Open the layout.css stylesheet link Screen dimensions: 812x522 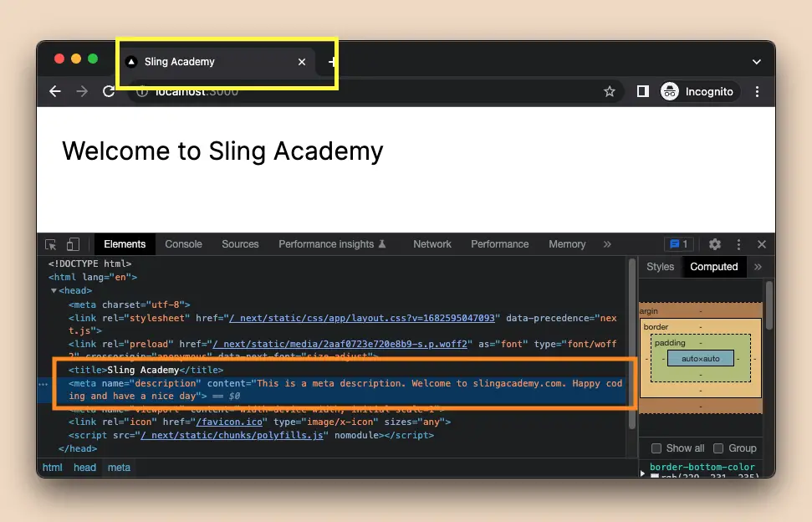362,318
